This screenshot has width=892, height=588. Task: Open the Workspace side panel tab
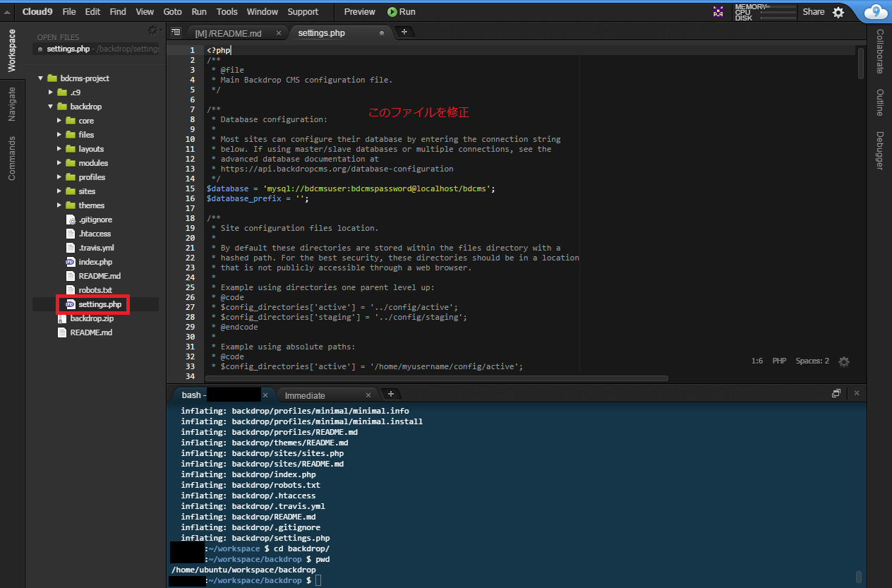point(12,50)
